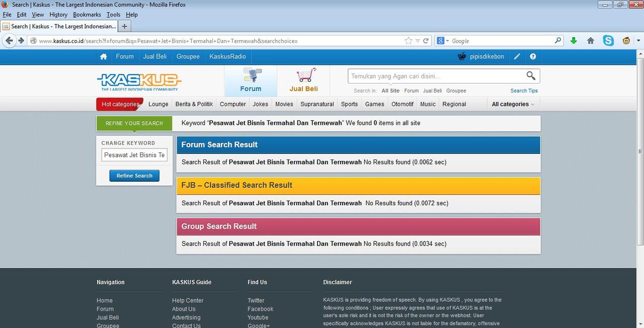Open the URL bar history dropdown arrow
The width and height of the screenshot is (644, 328).
[x=418, y=41]
